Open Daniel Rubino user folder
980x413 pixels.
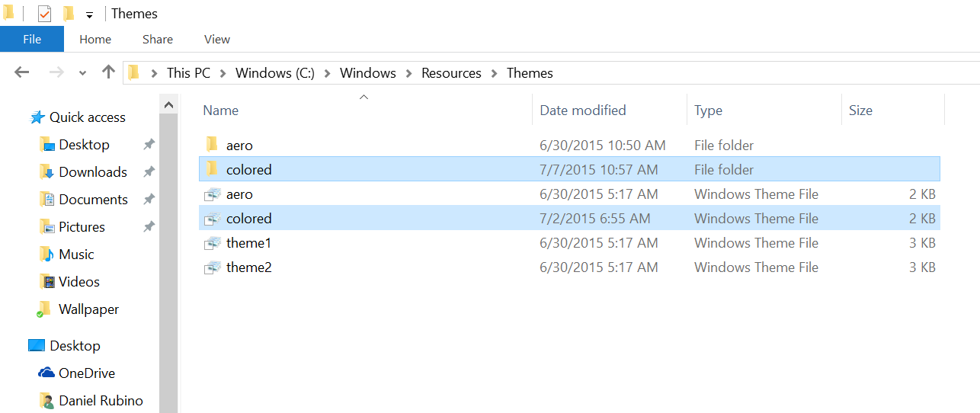(101, 401)
